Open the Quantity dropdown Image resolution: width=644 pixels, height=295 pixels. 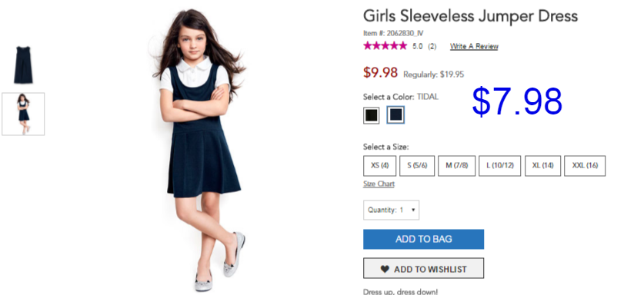click(391, 210)
